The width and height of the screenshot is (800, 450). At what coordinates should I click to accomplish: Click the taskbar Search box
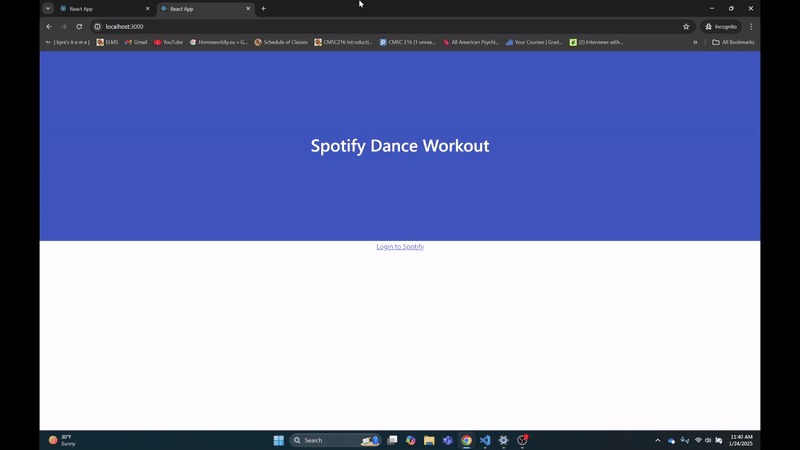(x=335, y=440)
